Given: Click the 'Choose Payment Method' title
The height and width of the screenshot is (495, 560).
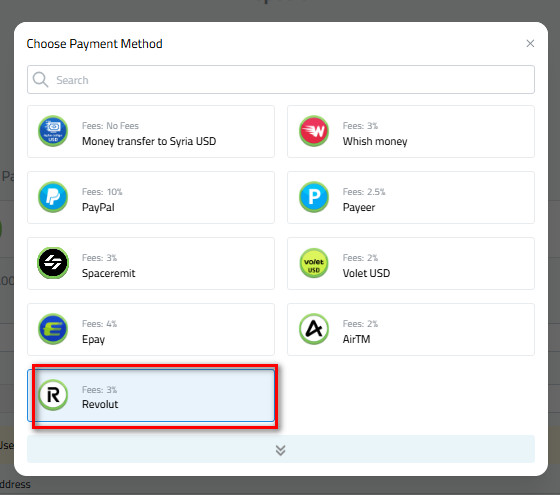Looking at the screenshot, I should 95,44.
